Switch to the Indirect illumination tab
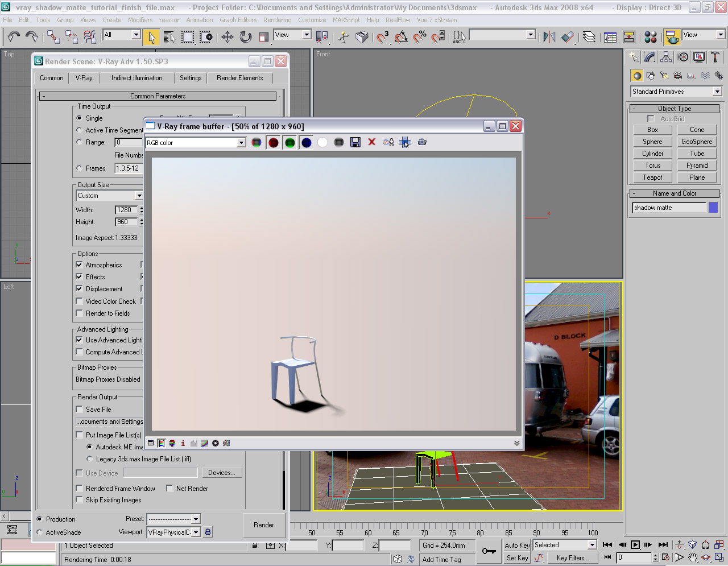Image resolution: width=728 pixels, height=566 pixels. point(136,78)
